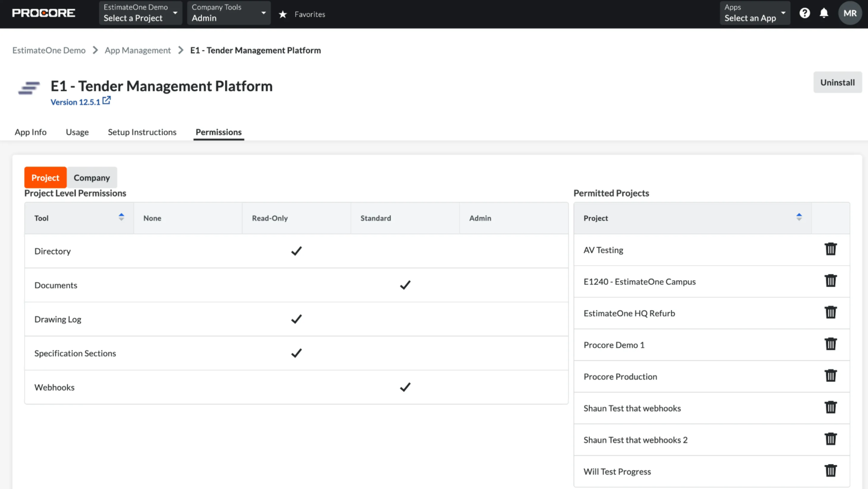Click the Documents Standard checkmark
Screen dimensions: 868x489
point(405,285)
